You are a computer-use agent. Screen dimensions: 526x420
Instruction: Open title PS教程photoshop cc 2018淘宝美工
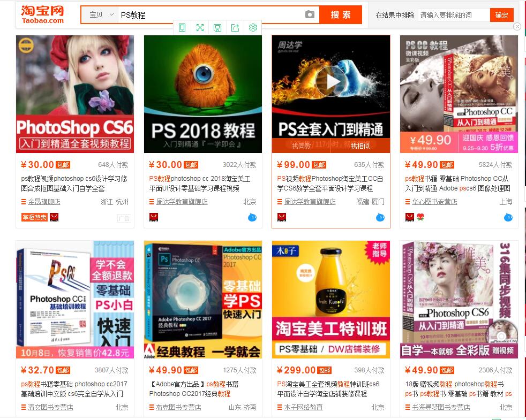point(200,179)
